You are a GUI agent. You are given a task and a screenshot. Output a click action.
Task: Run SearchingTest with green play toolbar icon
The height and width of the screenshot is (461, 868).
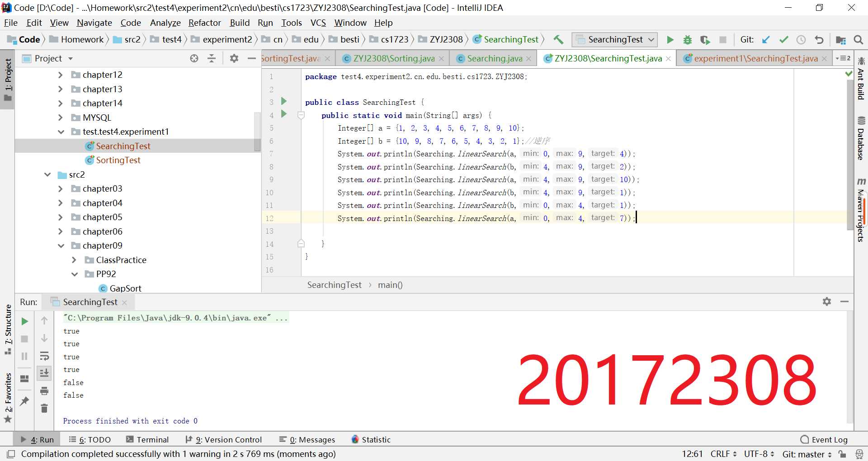click(x=670, y=40)
